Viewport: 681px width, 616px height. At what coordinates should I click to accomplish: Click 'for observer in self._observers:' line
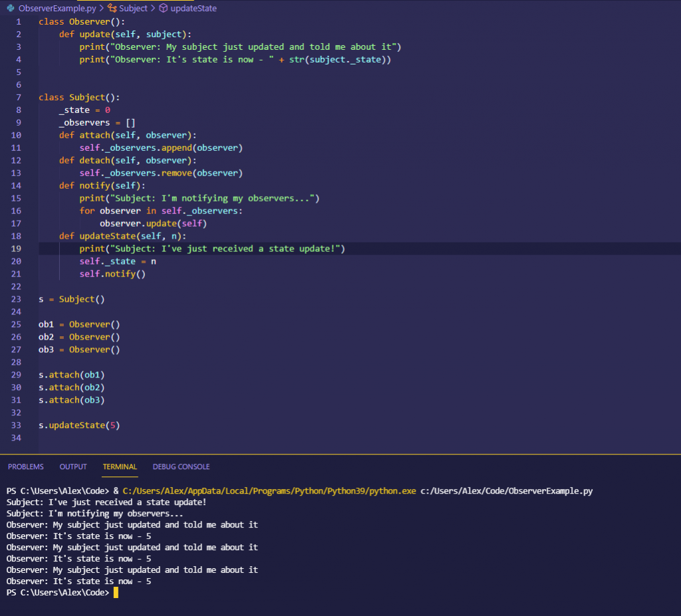point(161,211)
